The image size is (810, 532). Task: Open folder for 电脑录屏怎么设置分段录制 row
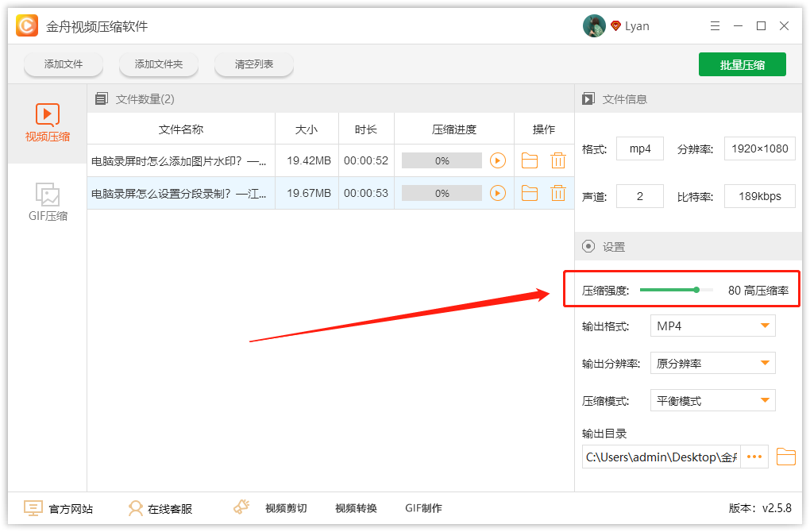[530, 193]
